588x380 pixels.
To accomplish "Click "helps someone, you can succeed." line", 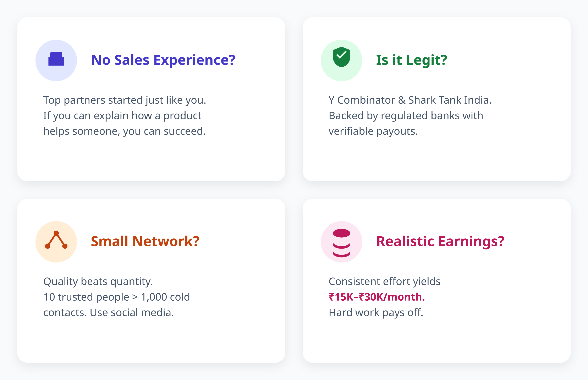I will point(124,131).
